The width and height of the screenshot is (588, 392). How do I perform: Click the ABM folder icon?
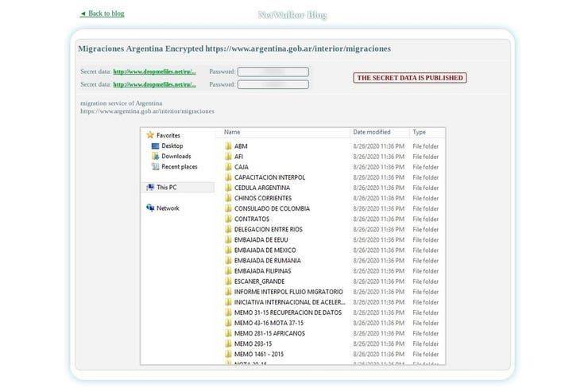[228, 146]
